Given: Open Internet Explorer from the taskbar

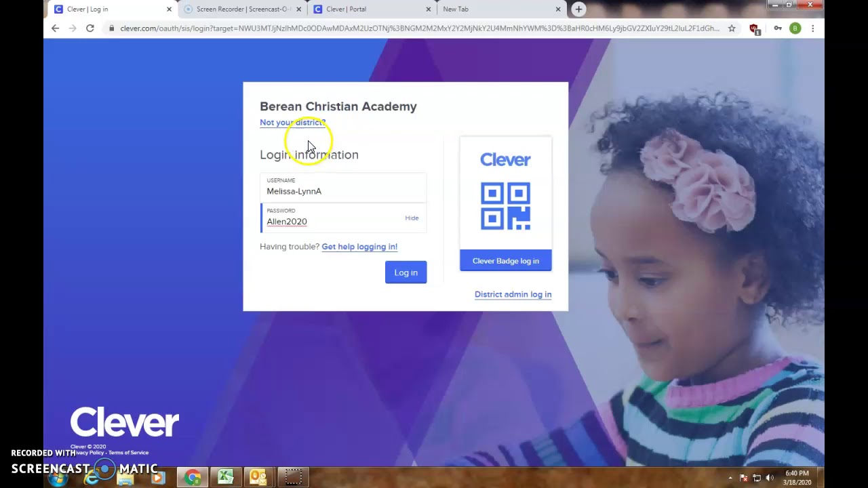Looking at the screenshot, I should coord(92,478).
